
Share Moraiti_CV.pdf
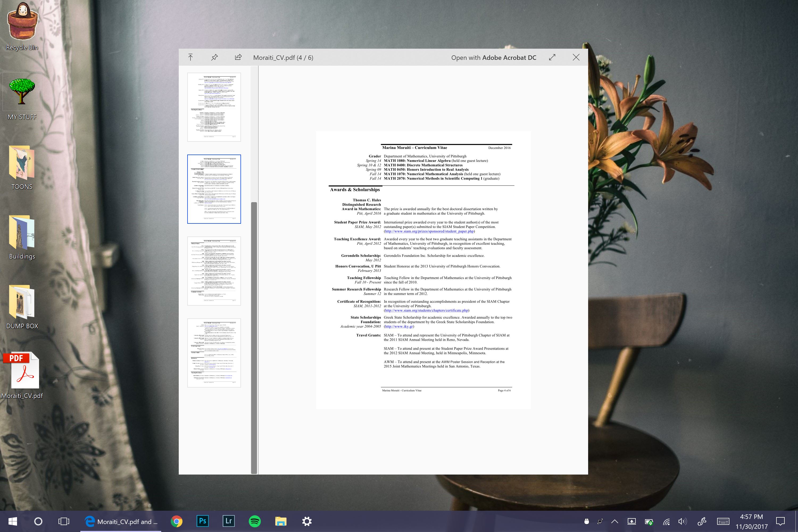coord(238,57)
